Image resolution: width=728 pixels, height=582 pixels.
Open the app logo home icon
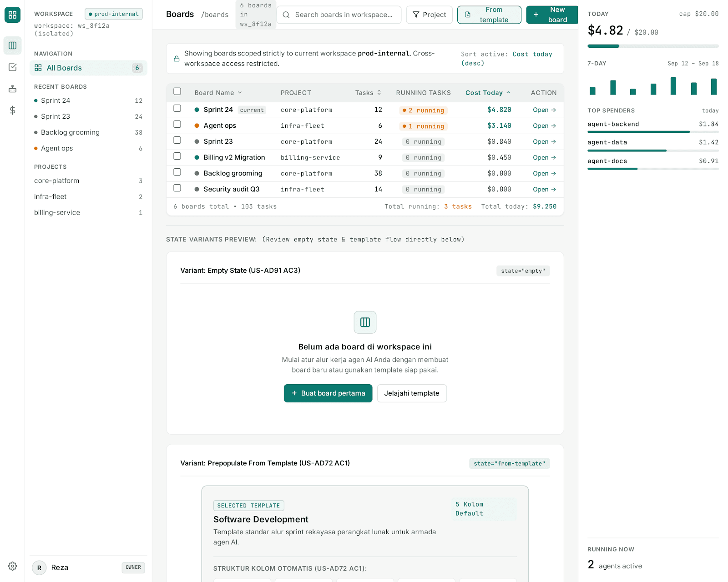pos(12,15)
